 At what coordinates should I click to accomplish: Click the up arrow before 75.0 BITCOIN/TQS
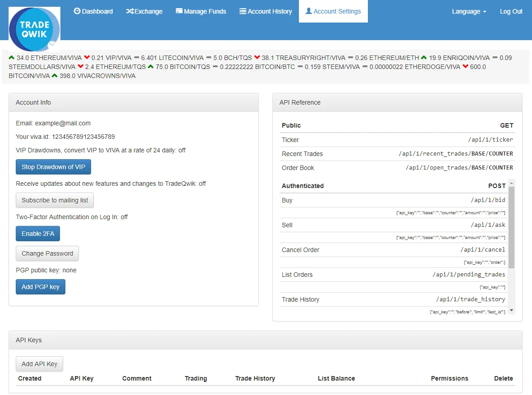tap(151, 66)
